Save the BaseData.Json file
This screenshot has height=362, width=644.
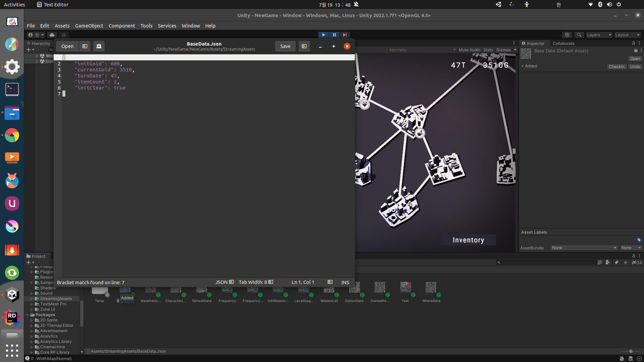285,46
